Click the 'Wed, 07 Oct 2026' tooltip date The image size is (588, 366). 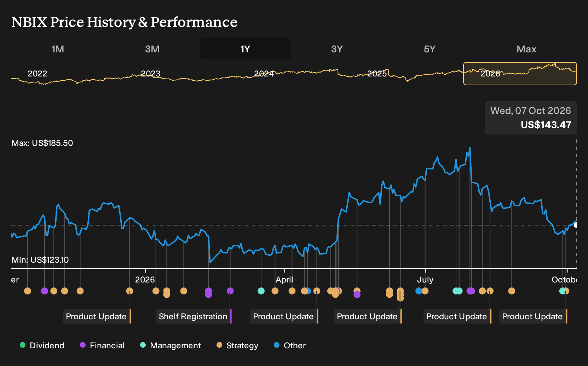pos(530,111)
